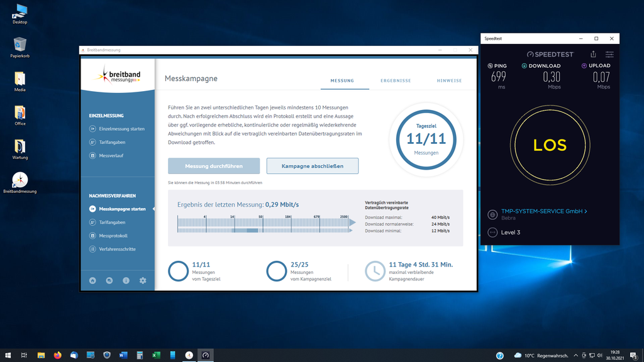Open the TMP-SYSTEM-SERVICE GmbH server link
Screen dimensions: 644x362
click(x=544, y=211)
